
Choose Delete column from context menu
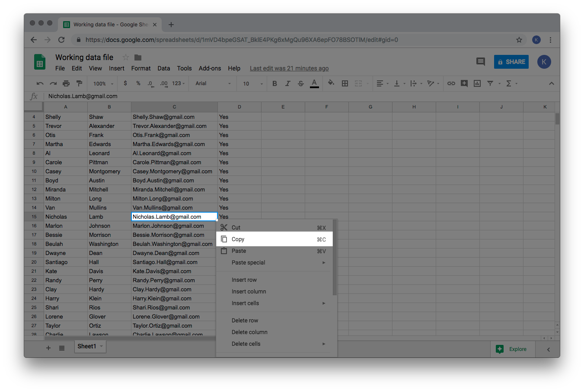pos(274,332)
